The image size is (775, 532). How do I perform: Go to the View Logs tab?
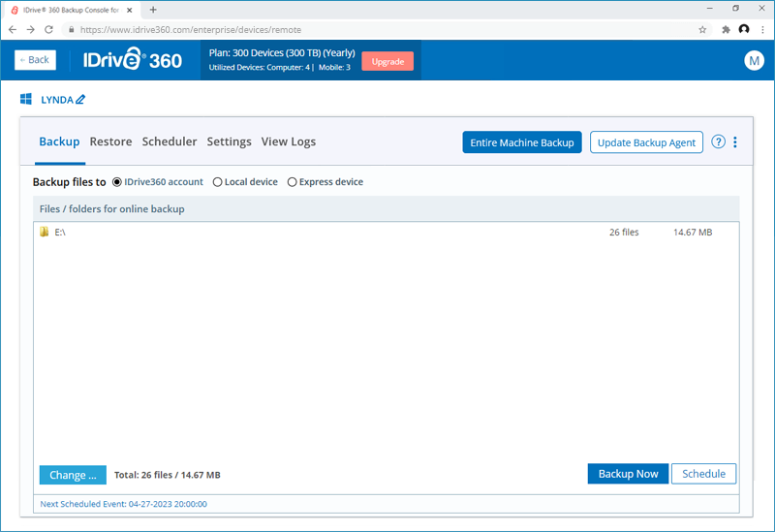pos(289,141)
